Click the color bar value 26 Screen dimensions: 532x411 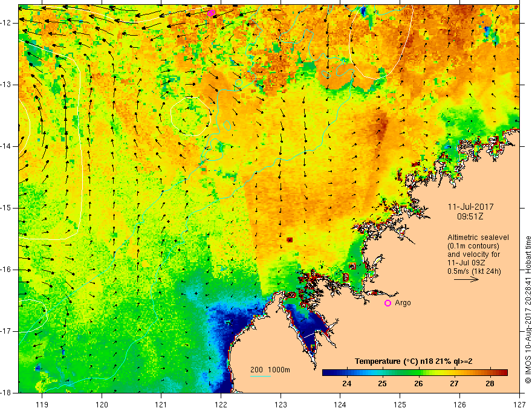tap(418, 384)
